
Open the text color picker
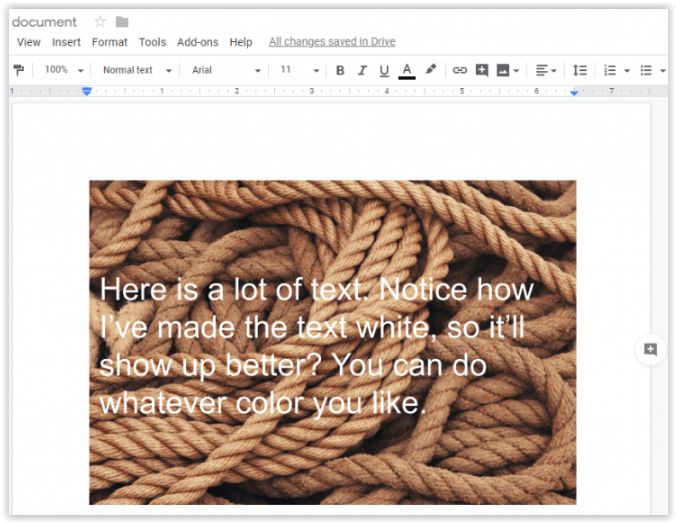(407, 71)
